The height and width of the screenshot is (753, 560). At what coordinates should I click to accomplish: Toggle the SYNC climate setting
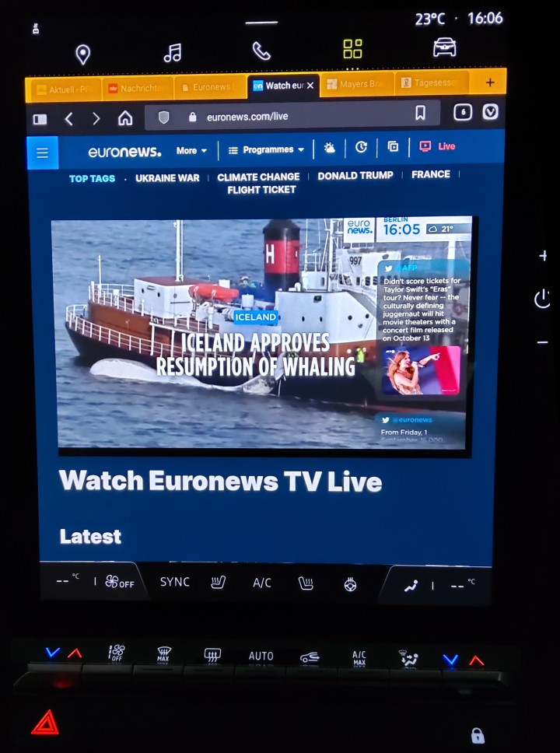coord(175,582)
